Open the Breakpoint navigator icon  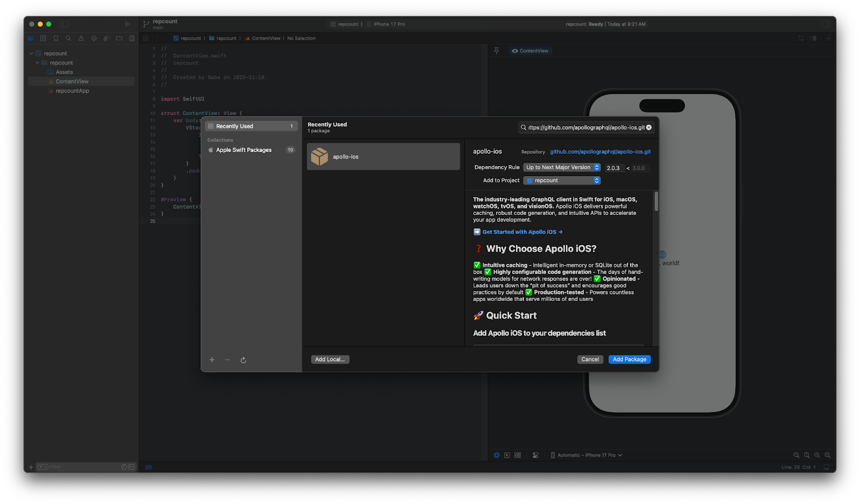[x=119, y=39]
